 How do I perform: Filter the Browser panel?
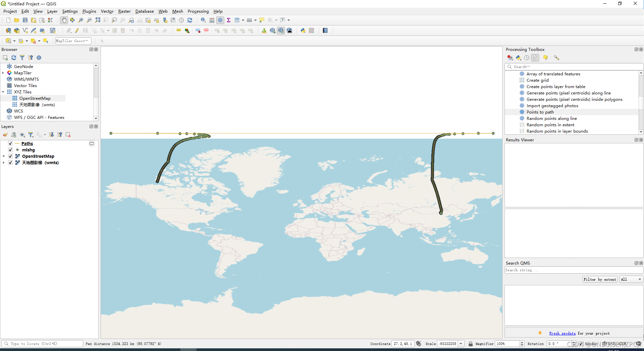click(x=22, y=58)
